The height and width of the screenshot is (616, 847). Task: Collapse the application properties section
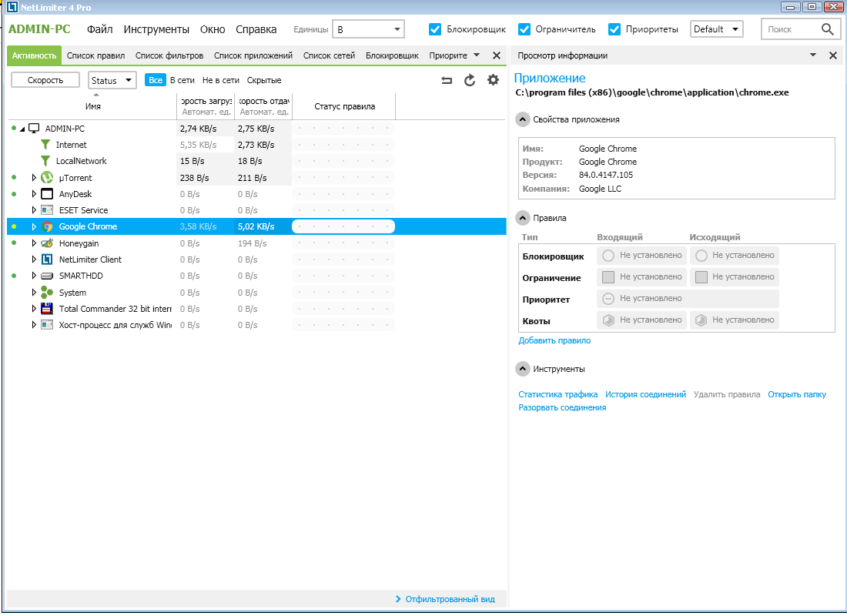(522, 120)
